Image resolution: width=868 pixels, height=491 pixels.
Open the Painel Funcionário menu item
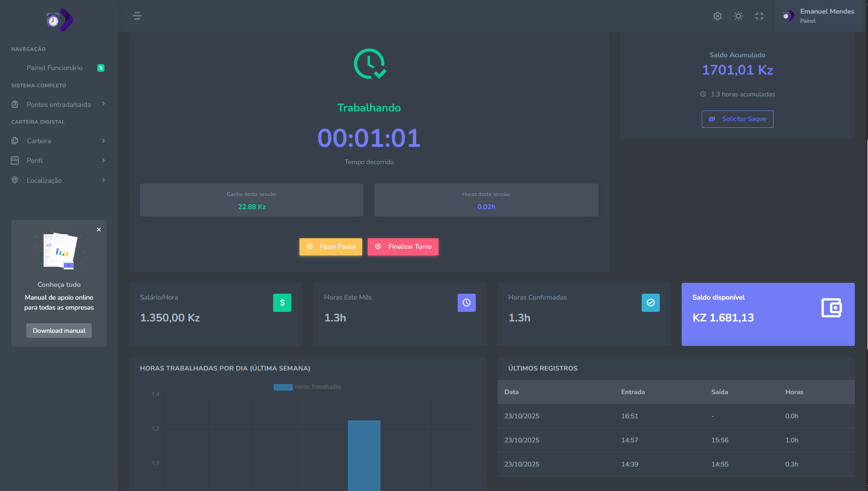(x=55, y=68)
